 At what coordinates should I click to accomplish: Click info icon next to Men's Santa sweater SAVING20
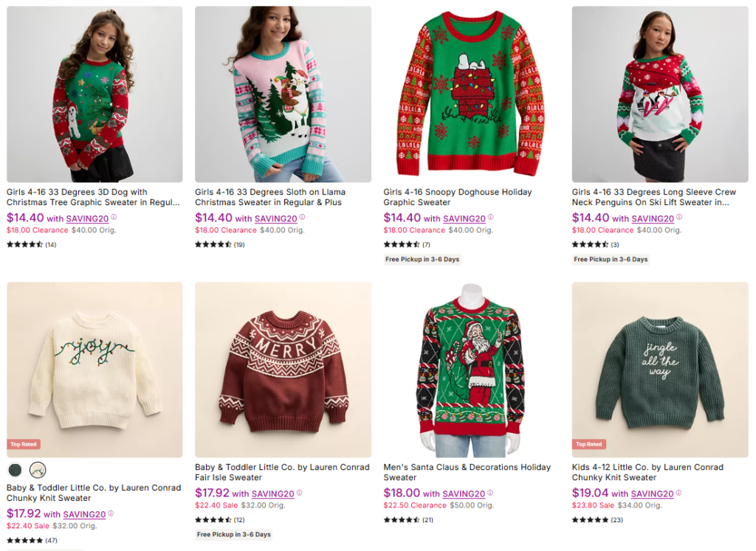(x=487, y=493)
